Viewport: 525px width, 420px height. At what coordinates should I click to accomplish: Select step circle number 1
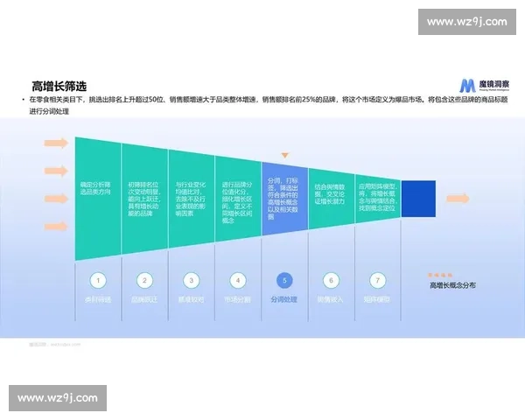tap(98, 280)
